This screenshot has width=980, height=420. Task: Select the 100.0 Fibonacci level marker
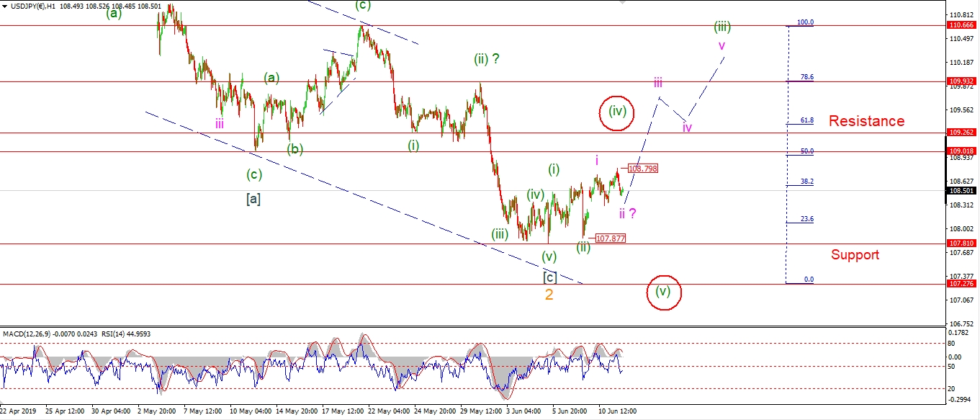804,22
